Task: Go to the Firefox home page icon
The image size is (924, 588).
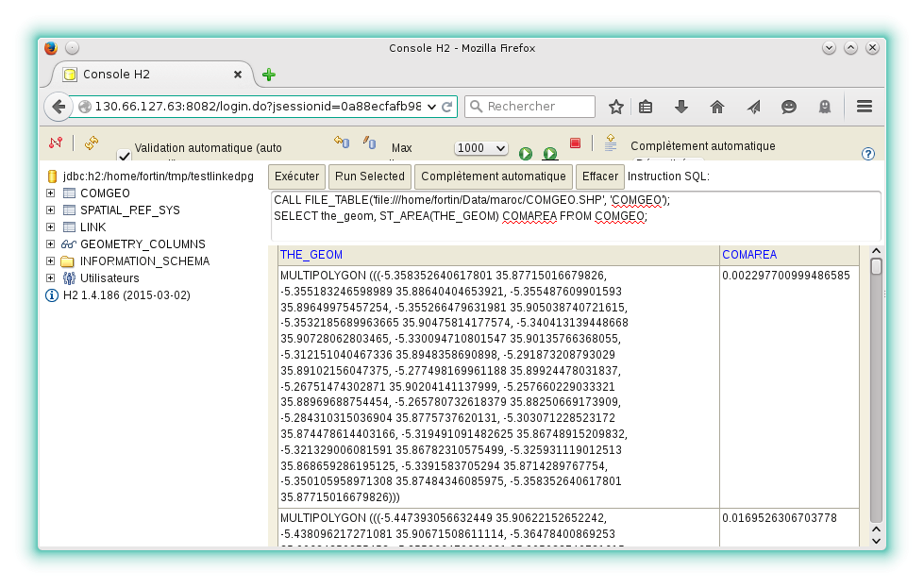Action: click(x=717, y=107)
